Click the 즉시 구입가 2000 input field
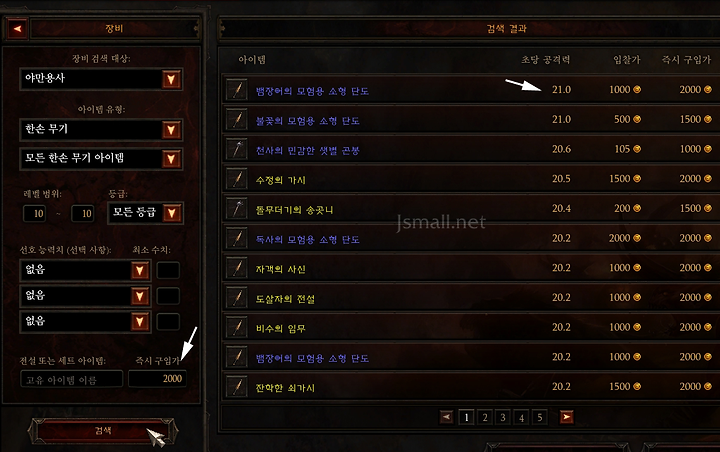Image resolution: width=720 pixels, height=452 pixels. [x=157, y=379]
